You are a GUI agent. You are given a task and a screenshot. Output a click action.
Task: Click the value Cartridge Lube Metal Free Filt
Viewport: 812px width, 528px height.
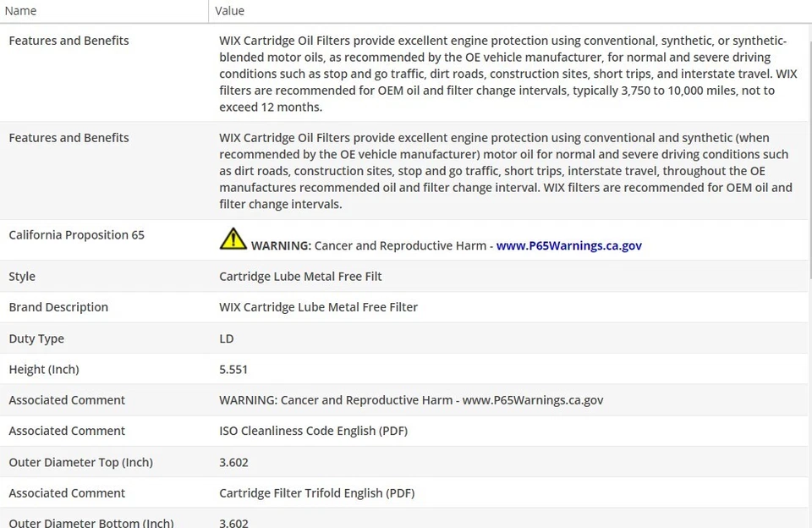tap(300, 276)
